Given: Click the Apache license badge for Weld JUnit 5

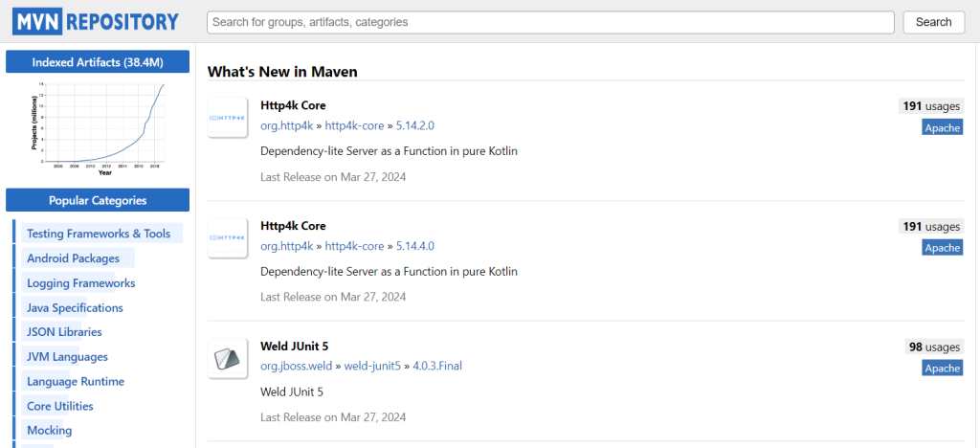Looking at the screenshot, I should click(x=942, y=369).
